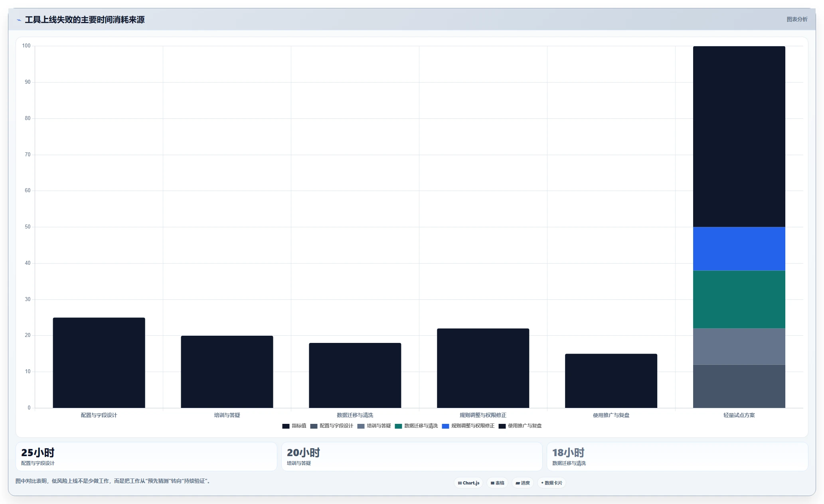Click the bottom dark-gray segment of 轻量试点方案 bar
824x504 pixels.
click(x=739, y=386)
